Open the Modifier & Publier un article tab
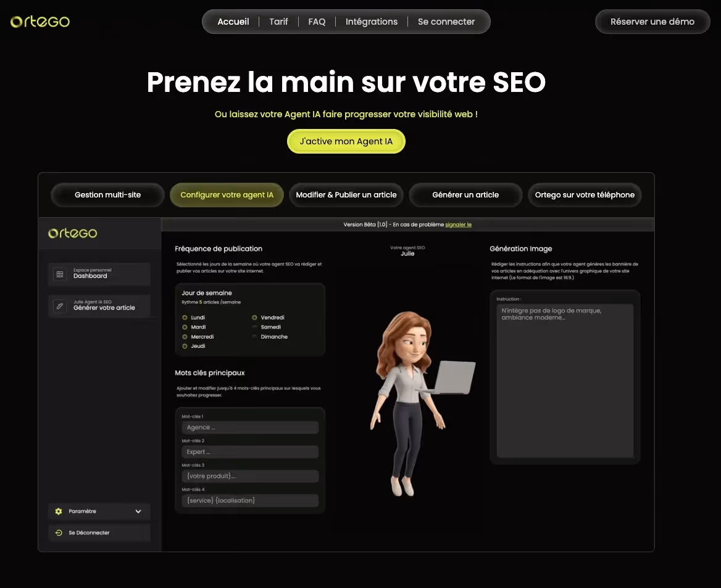 [x=346, y=194]
